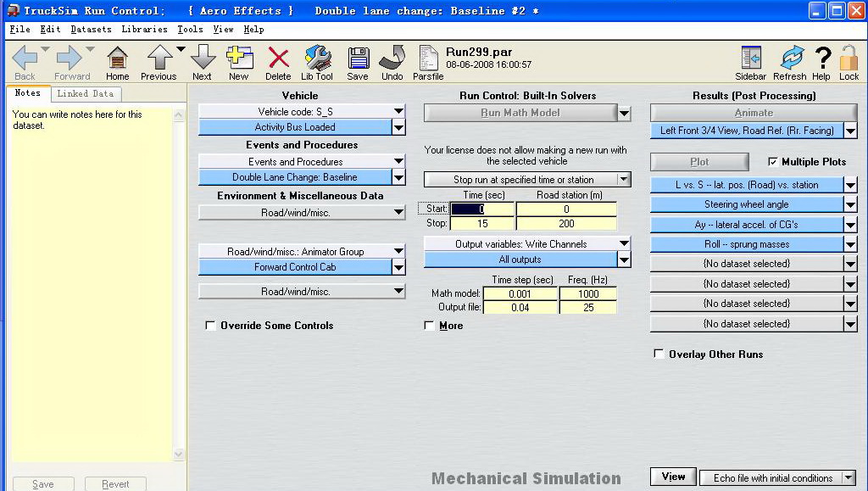Open the Datasets menu

click(x=91, y=30)
